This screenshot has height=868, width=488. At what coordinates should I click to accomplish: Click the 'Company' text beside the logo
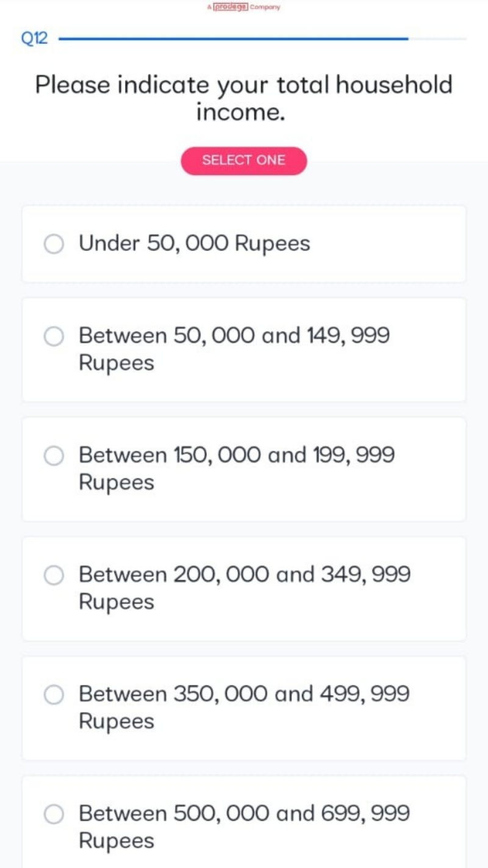pos(265,7)
